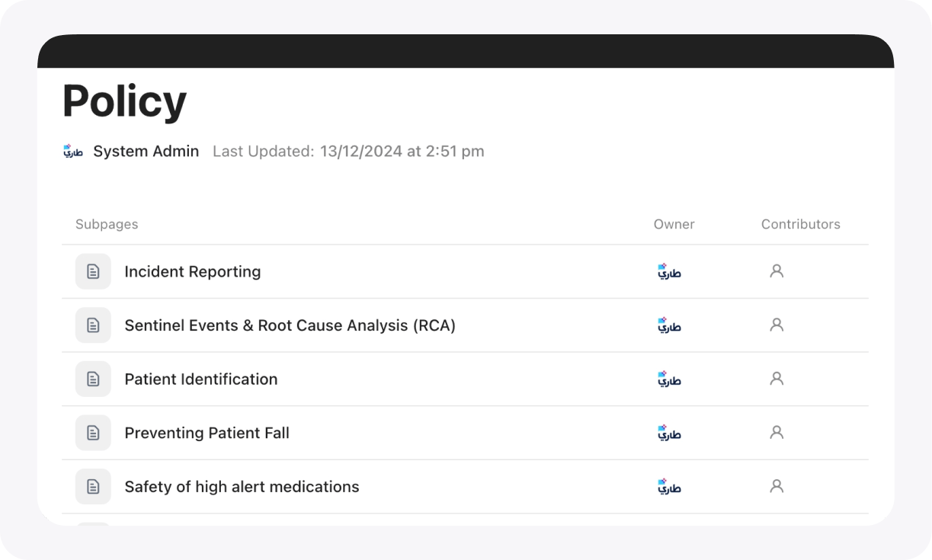Click the document icon beside Sentinel Events row

point(93,325)
